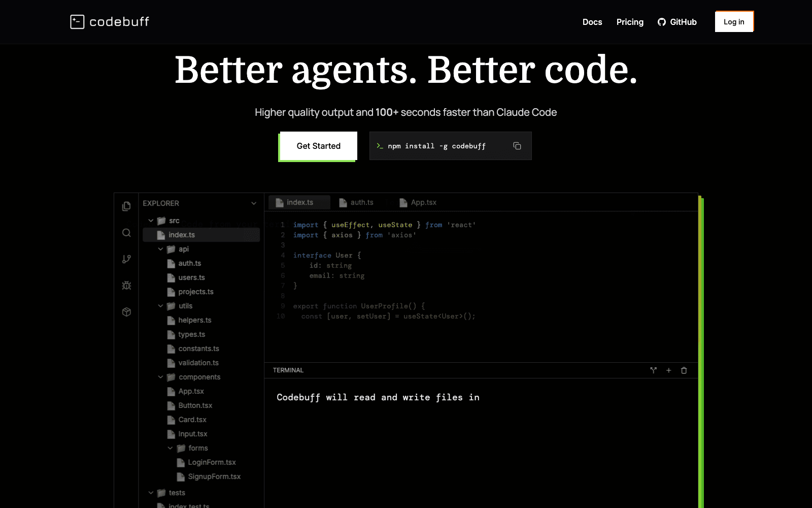The width and height of the screenshot is (812, 508).
Task: Click the tests folder icon
Action: [161, 493]
